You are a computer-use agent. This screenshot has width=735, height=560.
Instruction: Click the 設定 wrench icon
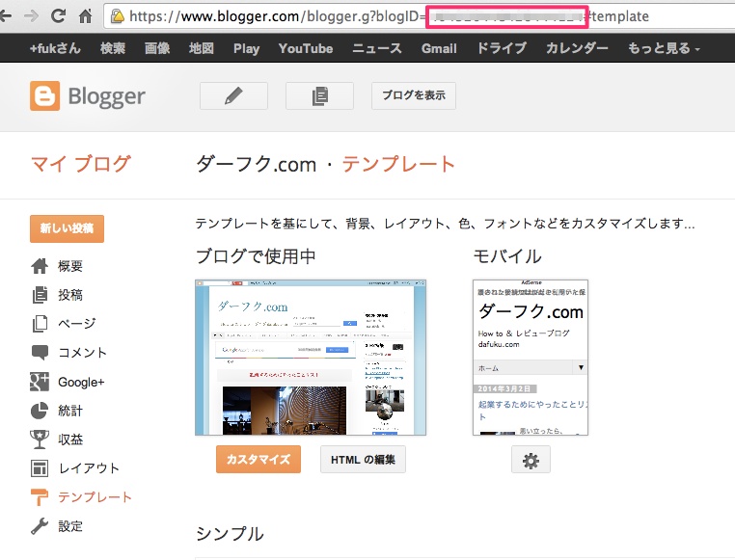click(x=40, y=526)
